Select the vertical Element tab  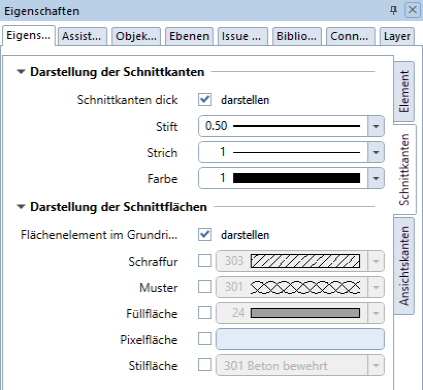coord(404,91)
